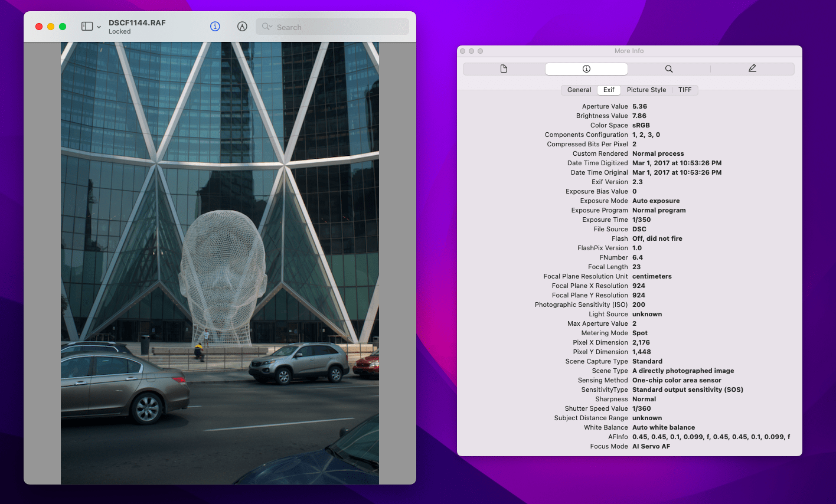Image resolution: width=836 pixels, height=504 pixels.
Task: Open the search scope dropdown arrow
Action: click(x=270, y=28)
